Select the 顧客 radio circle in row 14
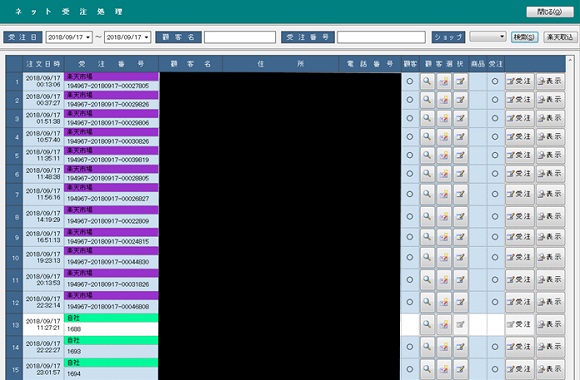The height and width of the screenshot is (380, 580). (409, 347)
